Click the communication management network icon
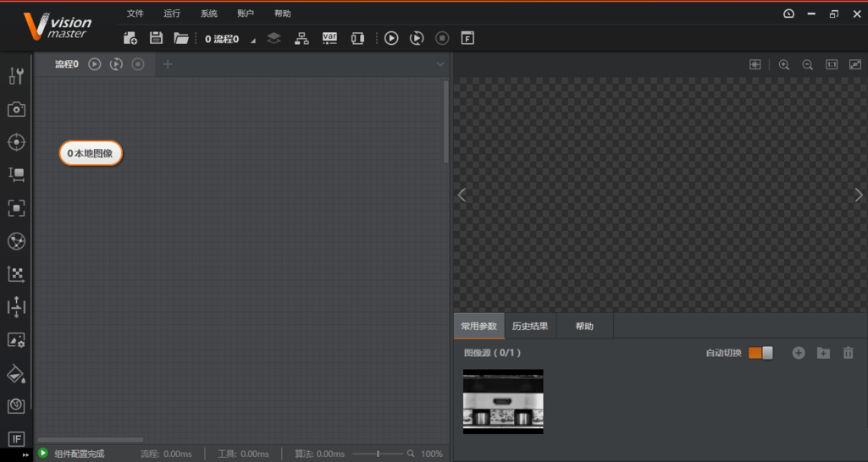This screenshot has height=462, width=868. pos(301,38)
